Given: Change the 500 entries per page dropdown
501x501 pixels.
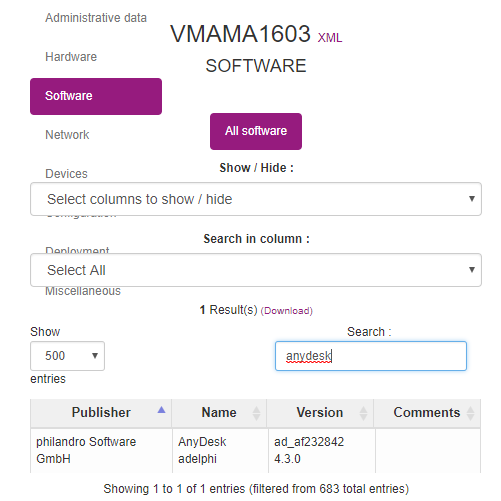Looking at the screenshot, I should (67, 356).
